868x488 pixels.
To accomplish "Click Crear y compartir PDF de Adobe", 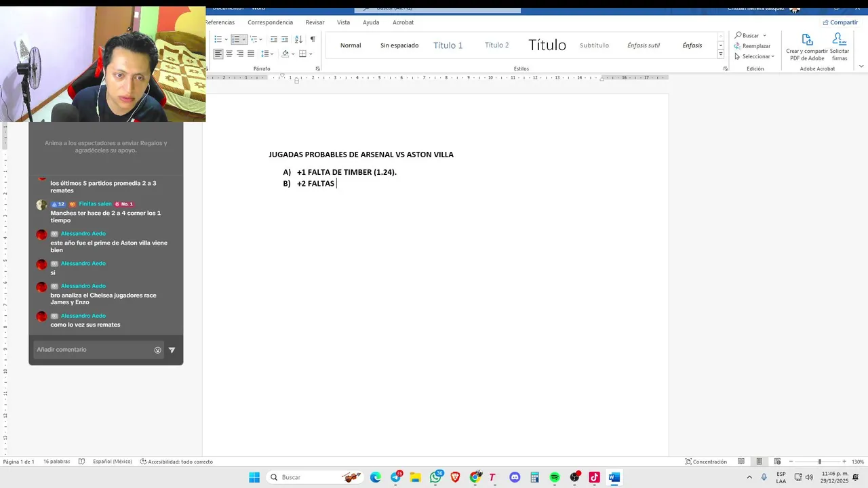I will pyautogui.click(x=807, y=47).
